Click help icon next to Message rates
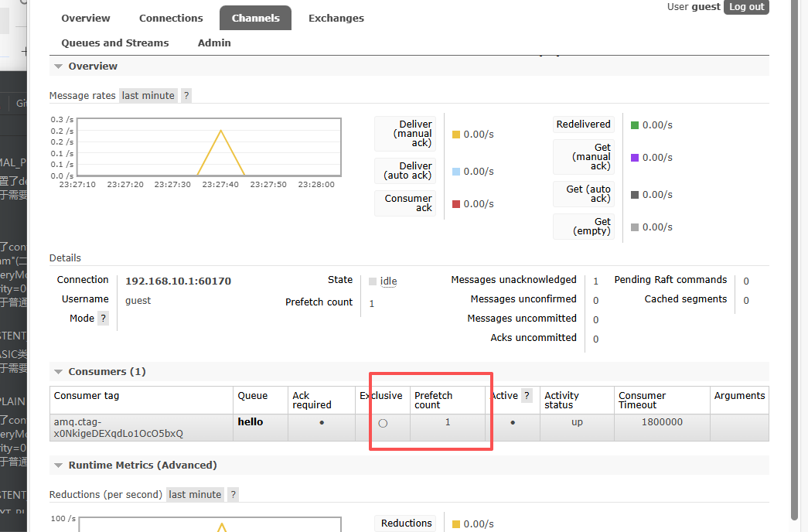 (186, 96)
